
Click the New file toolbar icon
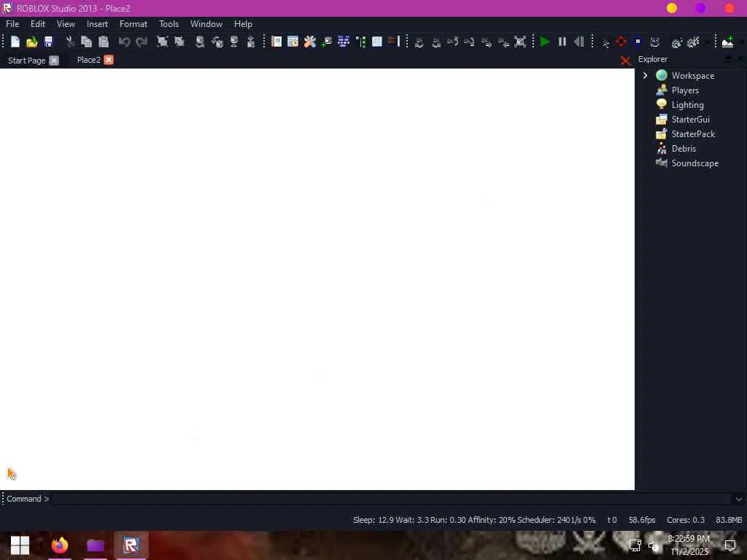[x=15, y=42]
